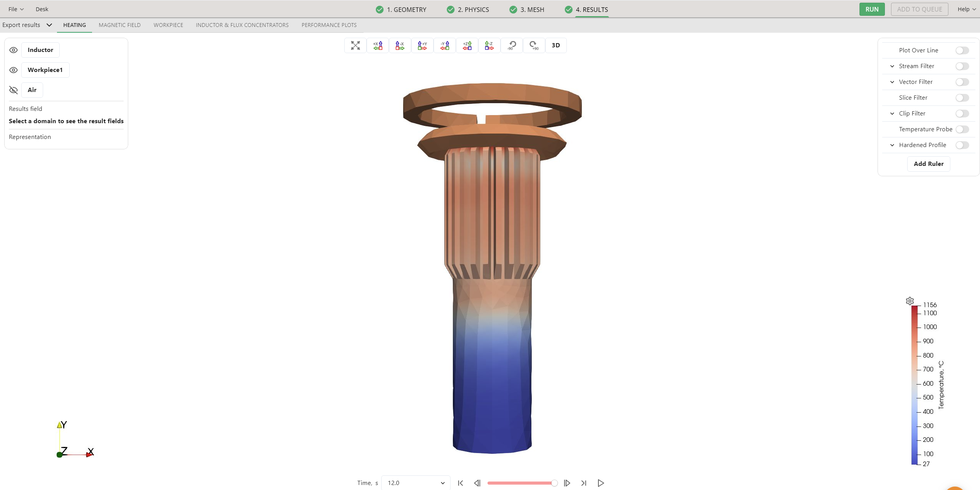Screen dimensions: 980x490
Task: Go to the 3. Mesh step
Action: coord(527,10)
